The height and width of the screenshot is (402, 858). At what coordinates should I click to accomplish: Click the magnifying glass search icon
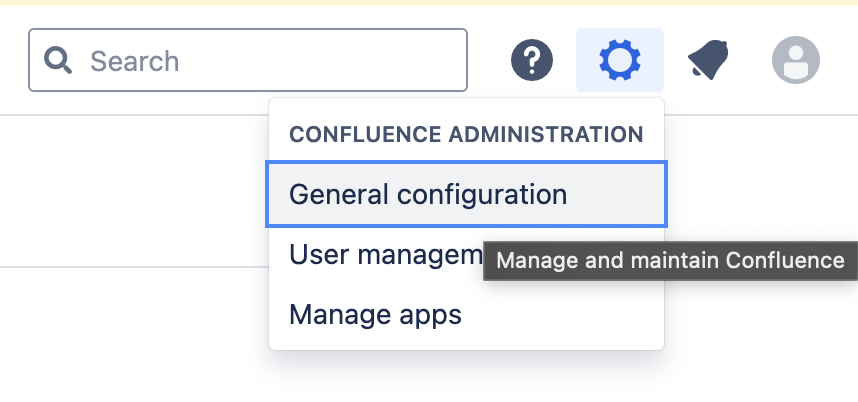tap(57, 60)
